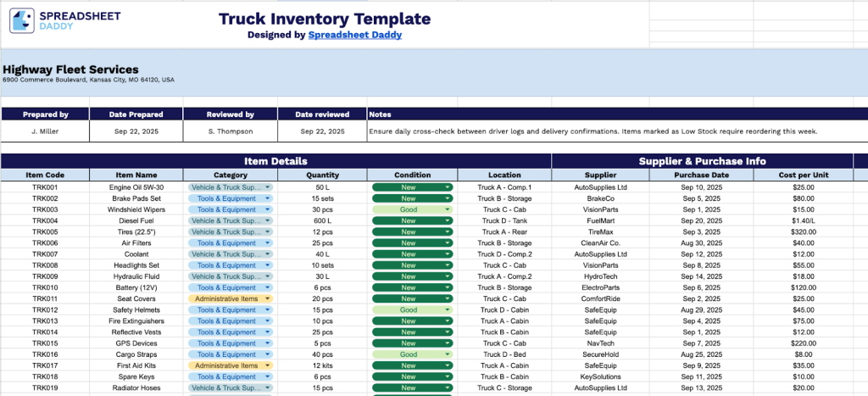Select Date reviewed cell Sep 22, 2025
This screenshot has width=868, height=396.
tap(322, 131)
